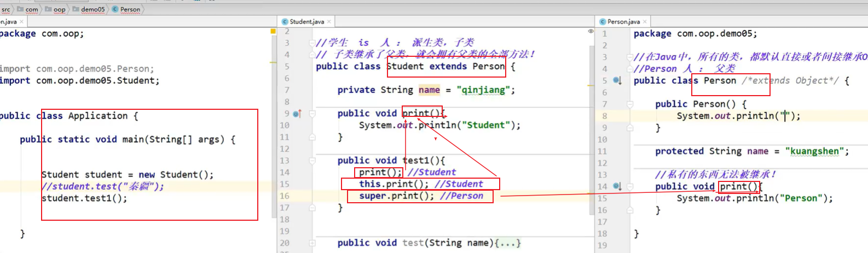This screenshot has width=868, height=253.
Task: Click the //Person comment on Student line 16
Action: (x=461, y=196)
